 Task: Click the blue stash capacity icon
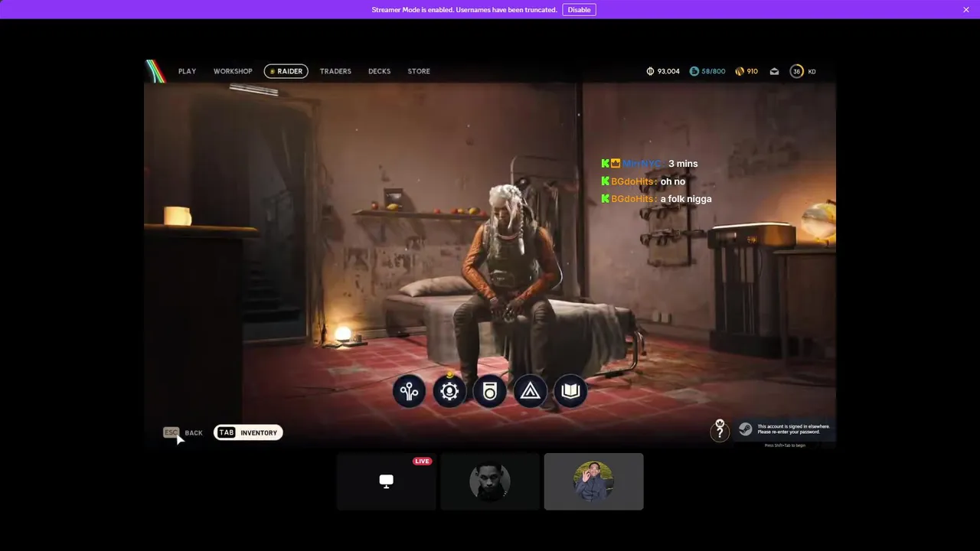[694, 71]
